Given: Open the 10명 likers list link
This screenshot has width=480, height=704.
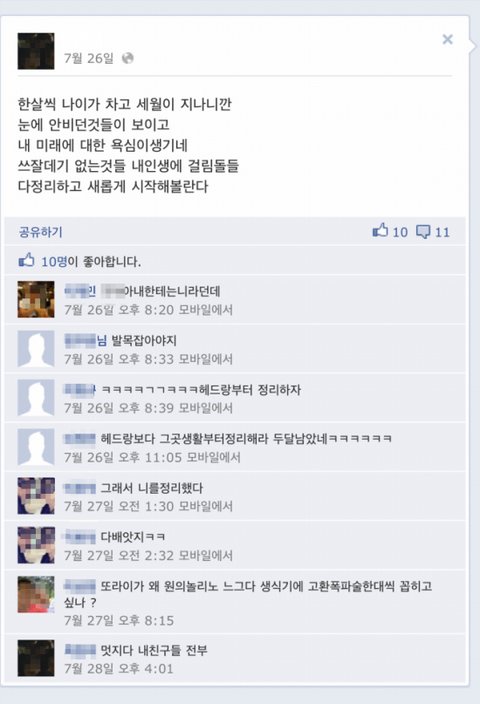Looking at the screenshot, I should click(54, 261).
